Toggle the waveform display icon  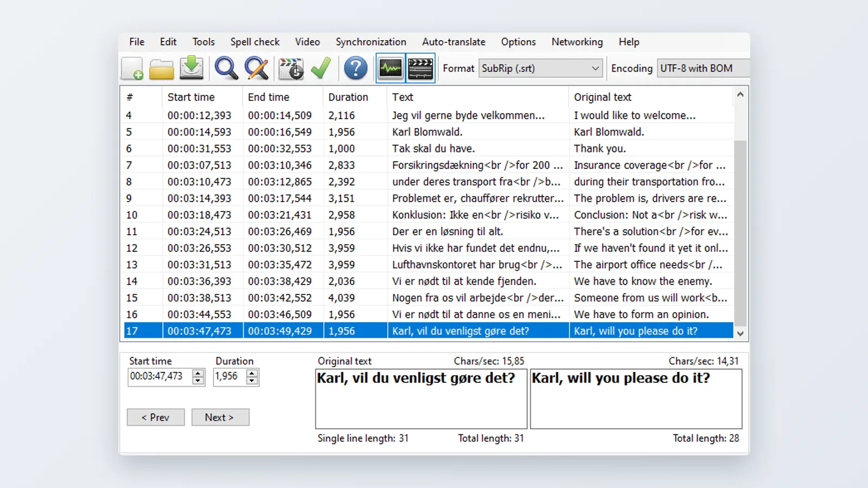(x=391, y=68)
